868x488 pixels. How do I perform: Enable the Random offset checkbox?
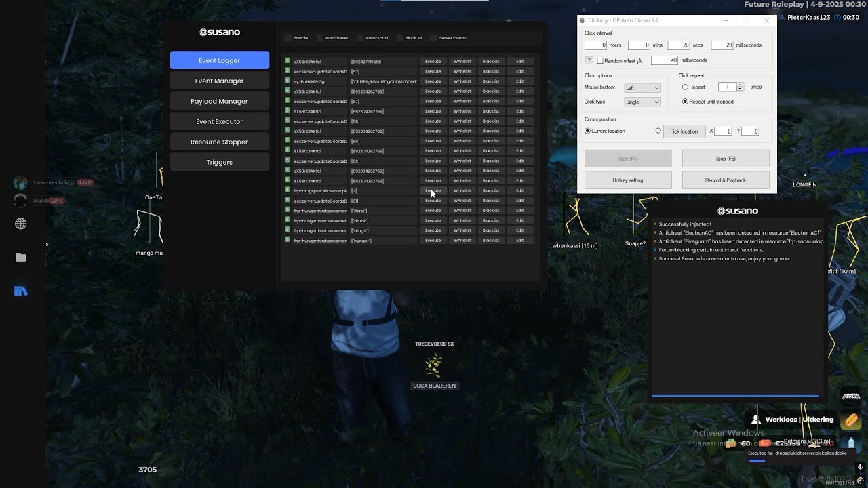pos(600,61)
